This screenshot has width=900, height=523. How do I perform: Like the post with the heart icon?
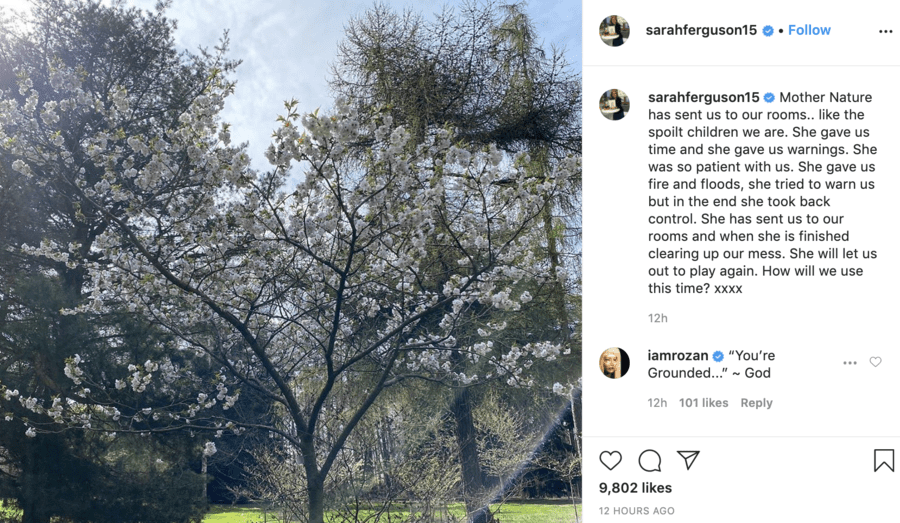[x=611, y=460]
